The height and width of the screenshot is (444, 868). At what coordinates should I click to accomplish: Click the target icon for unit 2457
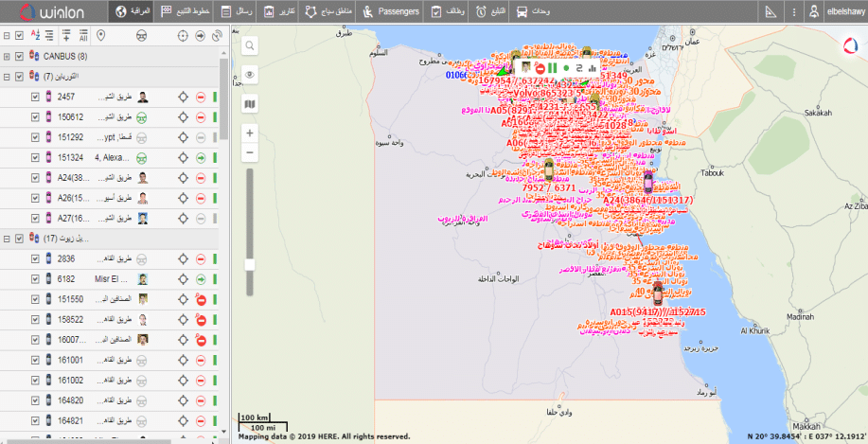point(184,98)
